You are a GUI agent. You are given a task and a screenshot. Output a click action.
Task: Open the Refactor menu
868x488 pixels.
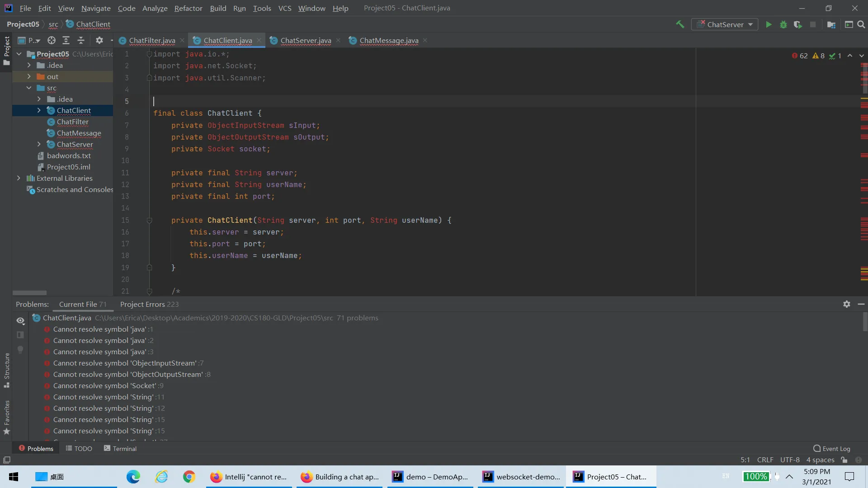point(188,8)
